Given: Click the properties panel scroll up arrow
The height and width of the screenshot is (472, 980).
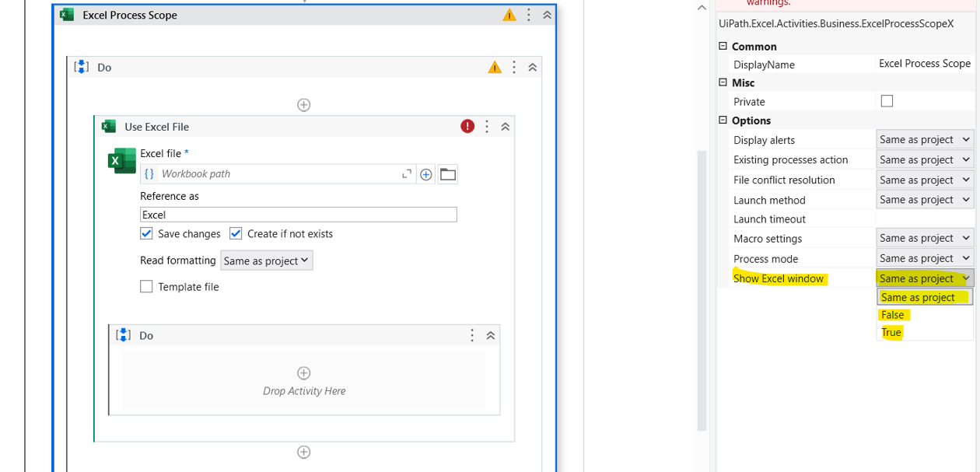Looking at the screenshot, I should 702,8.
